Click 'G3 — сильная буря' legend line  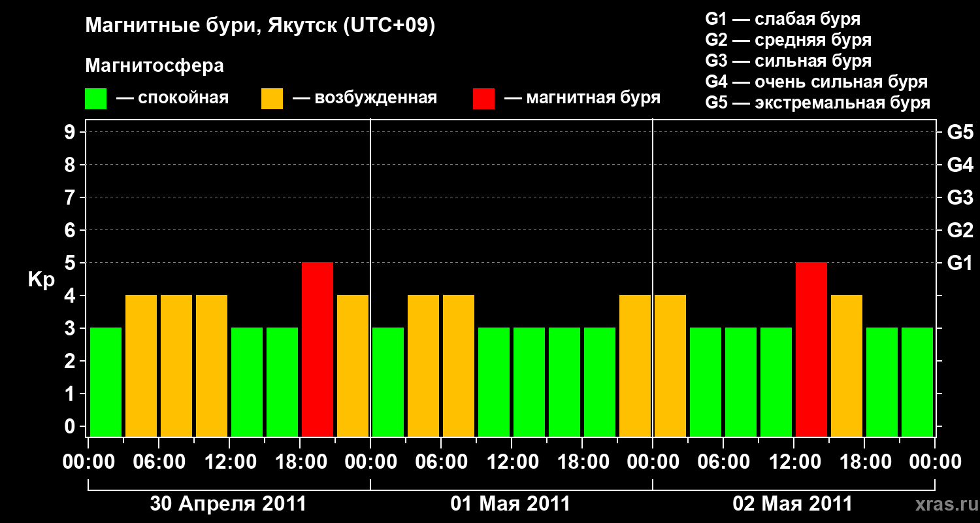788,61
